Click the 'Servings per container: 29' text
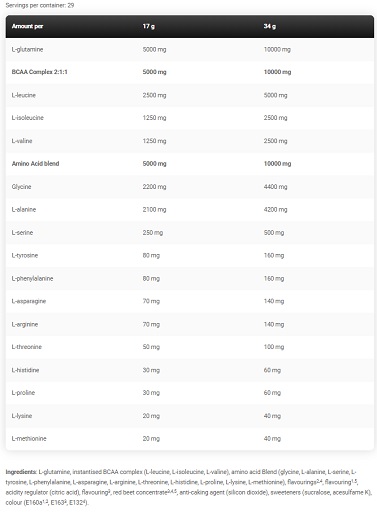 [x=40, y=5]
